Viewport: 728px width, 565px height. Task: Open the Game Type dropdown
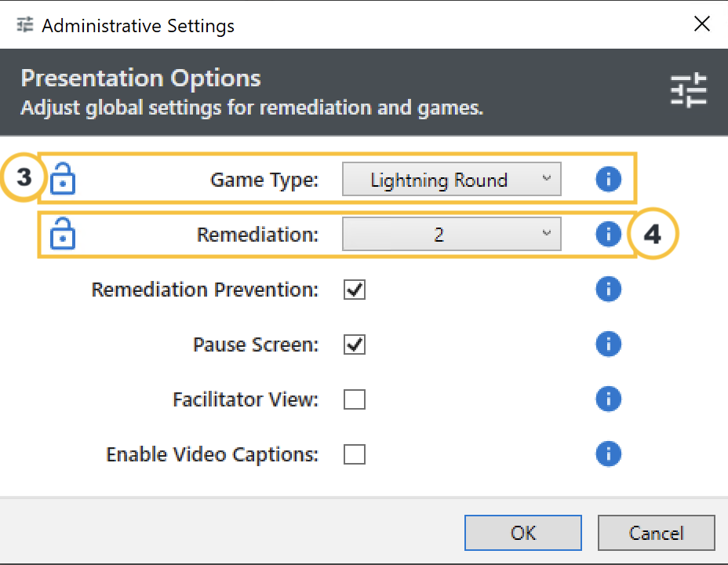coord(451,180)
